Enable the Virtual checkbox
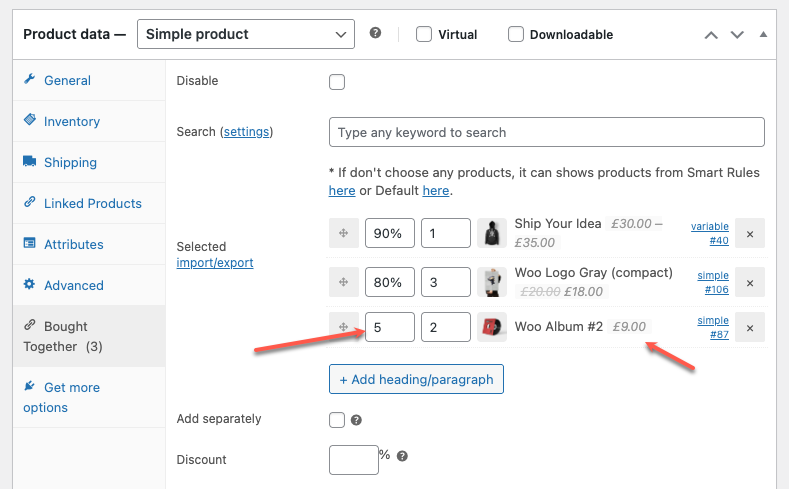 tap(424, 34)
